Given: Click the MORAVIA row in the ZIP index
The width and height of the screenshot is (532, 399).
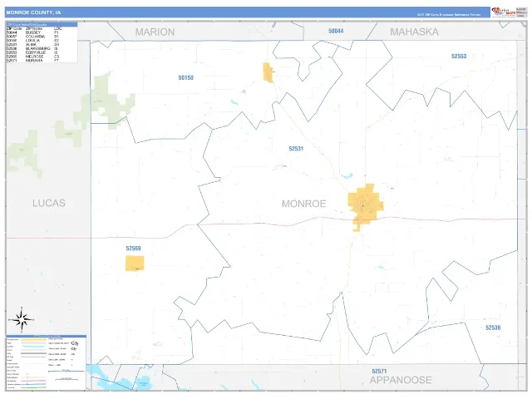Looking at the screenshot, I should (x=32, y=61).
